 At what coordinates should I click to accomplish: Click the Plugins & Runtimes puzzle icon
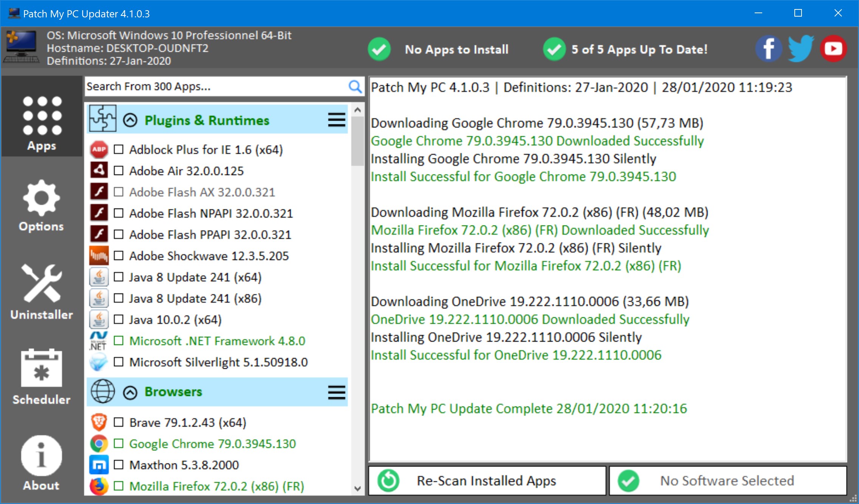[x=102, y=119]
